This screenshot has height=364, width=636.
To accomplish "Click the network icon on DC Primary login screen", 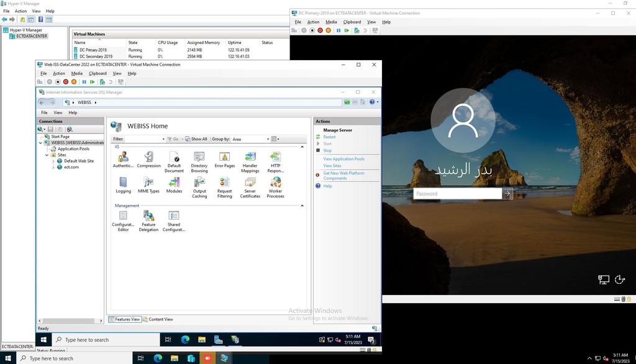I will [x=604, y=279].
